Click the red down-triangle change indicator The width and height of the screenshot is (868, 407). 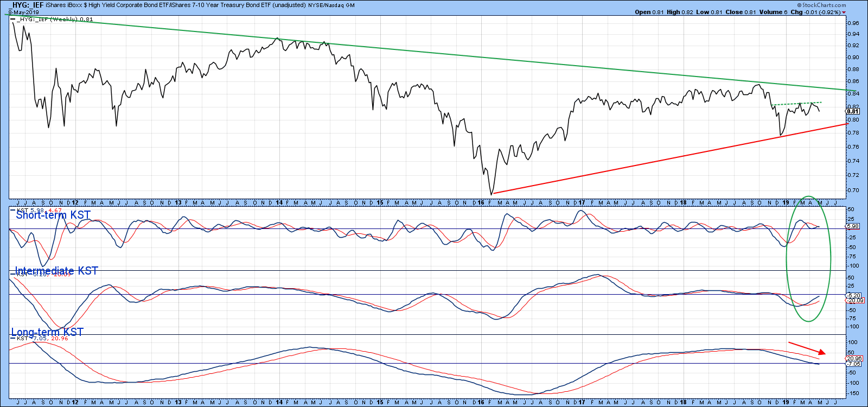tap(844, 12)
